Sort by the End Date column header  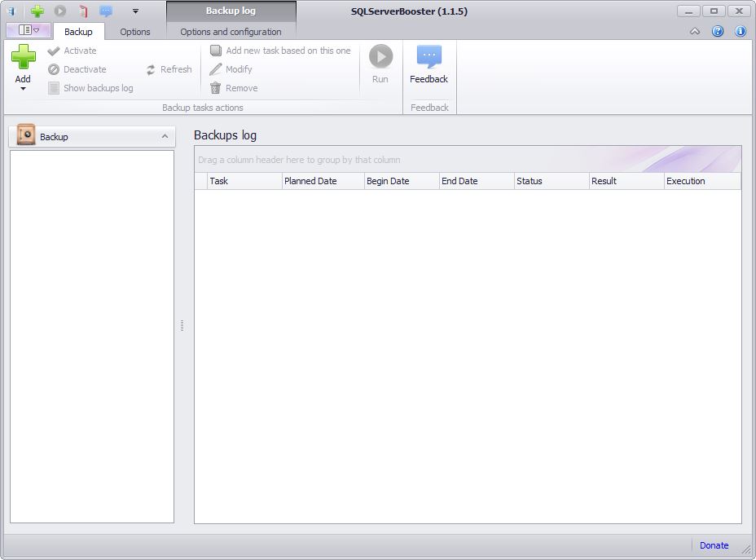pos(477,181)
